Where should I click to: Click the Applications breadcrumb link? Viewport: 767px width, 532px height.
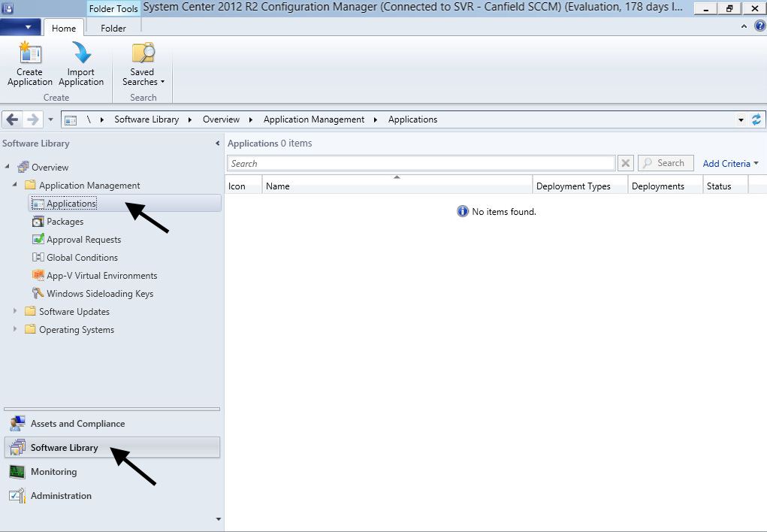413,119
